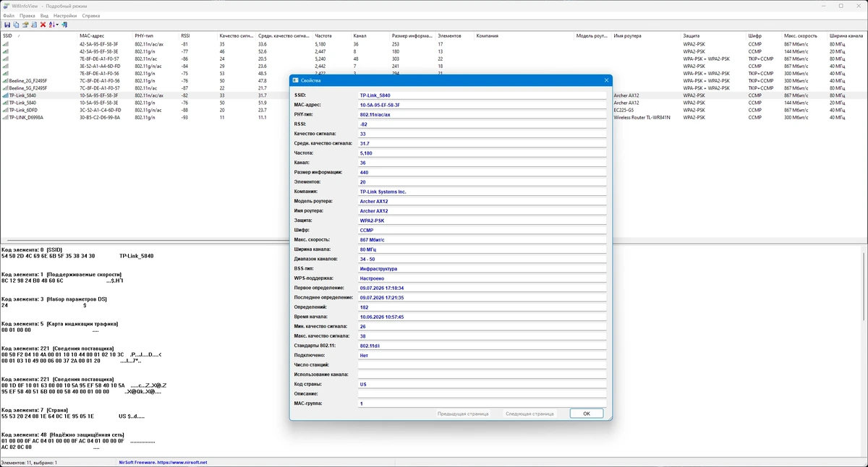The image size is (868, 467).
Task: Click the empty Описание field in dialog
Action: (482, 393)
